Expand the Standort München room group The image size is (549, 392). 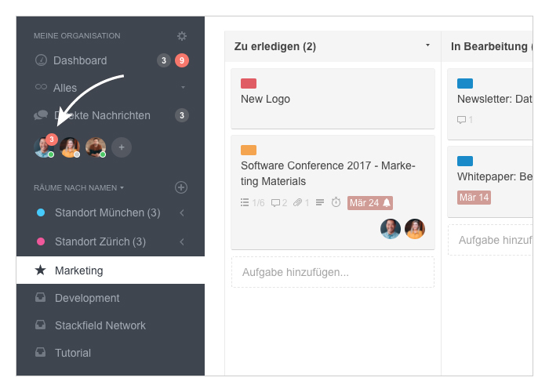point(182,212)
